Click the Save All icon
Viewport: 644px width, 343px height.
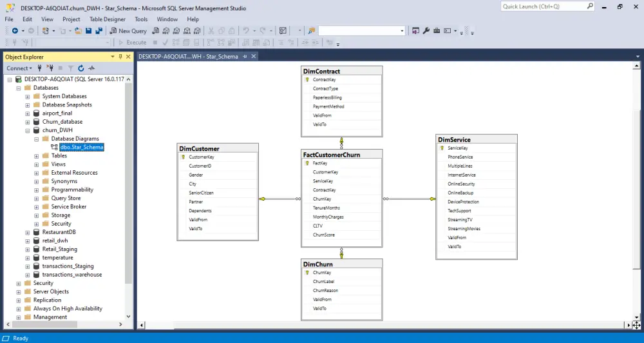pos(99,31)
